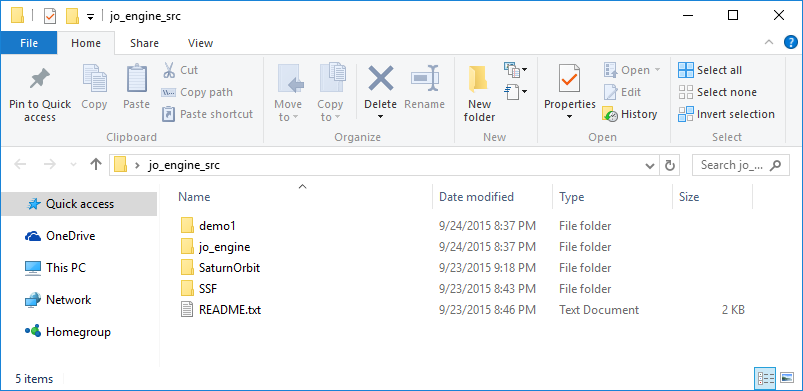803x391 pixels.
Task: Go up one level with Up arrow
Action: (96, 164)
